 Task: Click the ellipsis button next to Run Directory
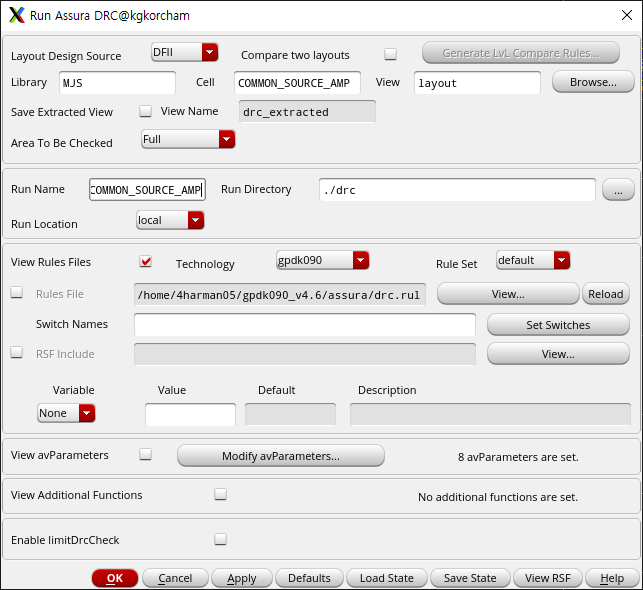tap(618, 190)
